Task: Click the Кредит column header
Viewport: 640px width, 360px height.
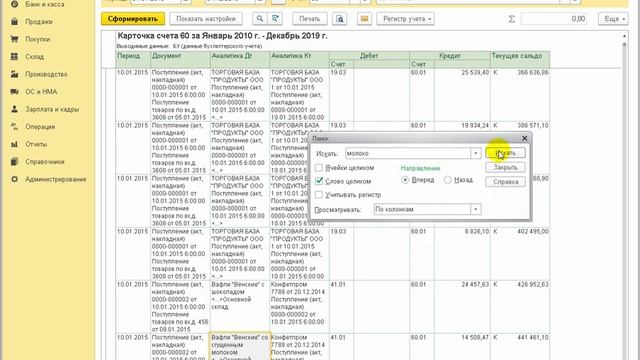Action: point(450,56)
